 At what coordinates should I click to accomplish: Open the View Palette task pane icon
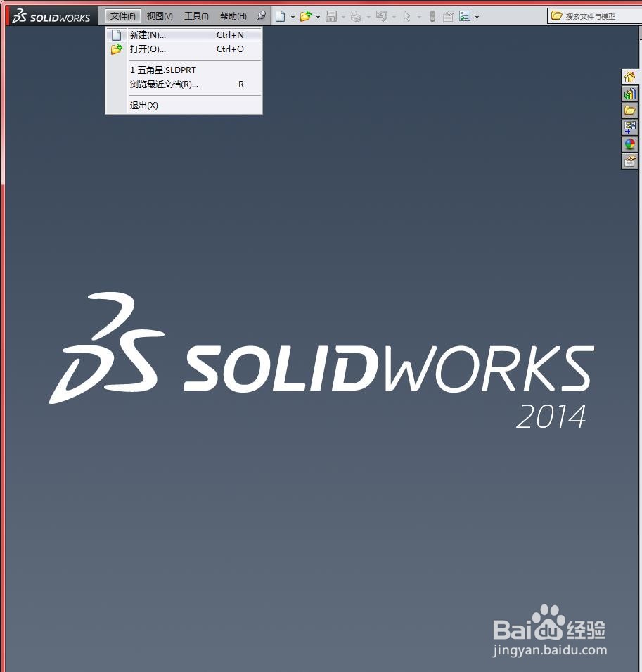pyautogui.click(x=629, y=127)
